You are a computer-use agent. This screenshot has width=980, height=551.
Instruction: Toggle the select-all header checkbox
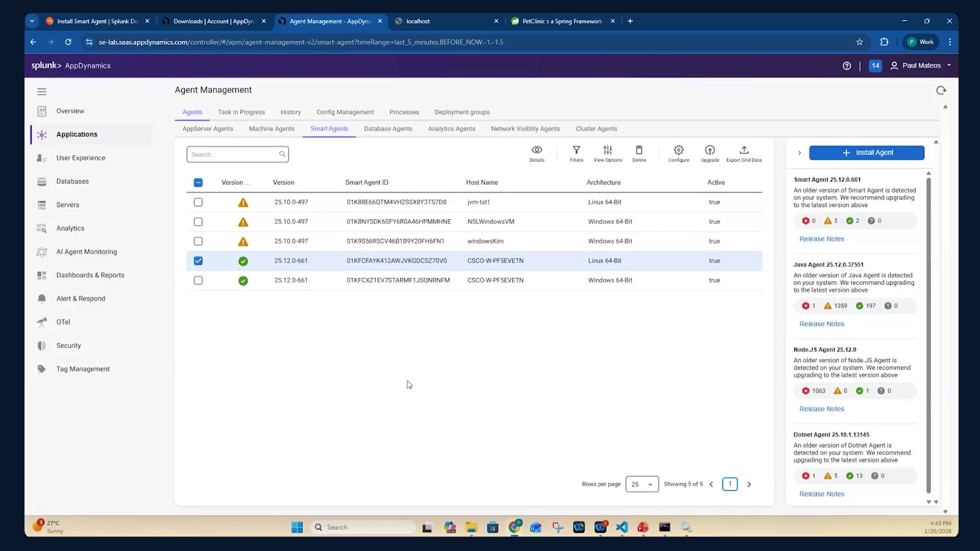[x=198, y=183]
